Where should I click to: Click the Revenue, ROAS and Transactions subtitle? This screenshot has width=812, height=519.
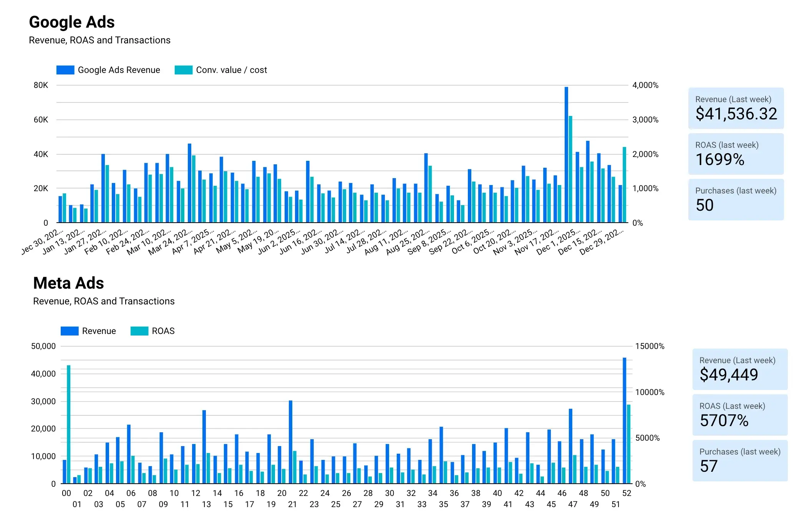tap(99, 40)
